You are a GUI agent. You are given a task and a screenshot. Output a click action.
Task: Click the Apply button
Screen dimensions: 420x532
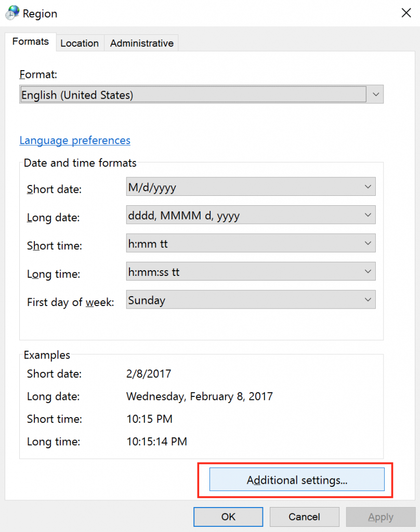(x=380, y=517)
